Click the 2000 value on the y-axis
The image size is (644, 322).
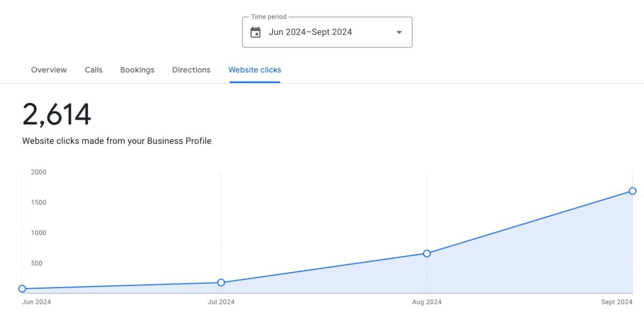[x=38, y=172]
